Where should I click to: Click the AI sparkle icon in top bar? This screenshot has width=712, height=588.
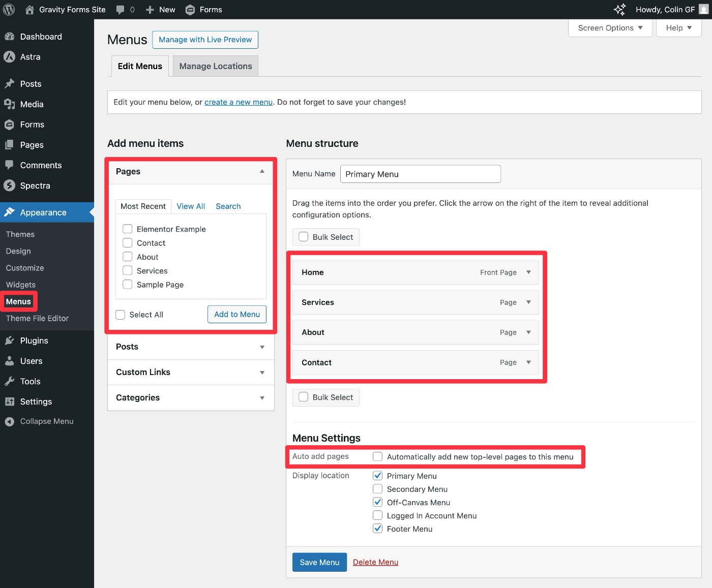pos(619,10)
